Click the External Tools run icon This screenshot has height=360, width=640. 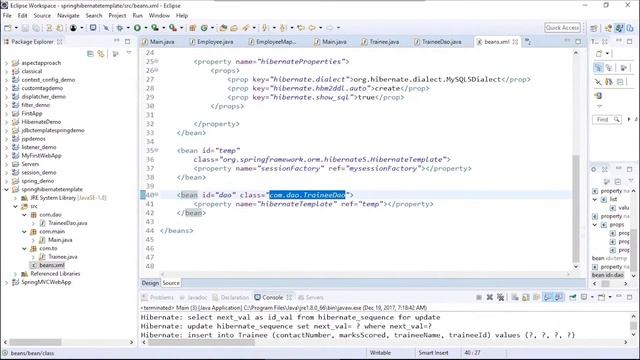coord(173,28)
